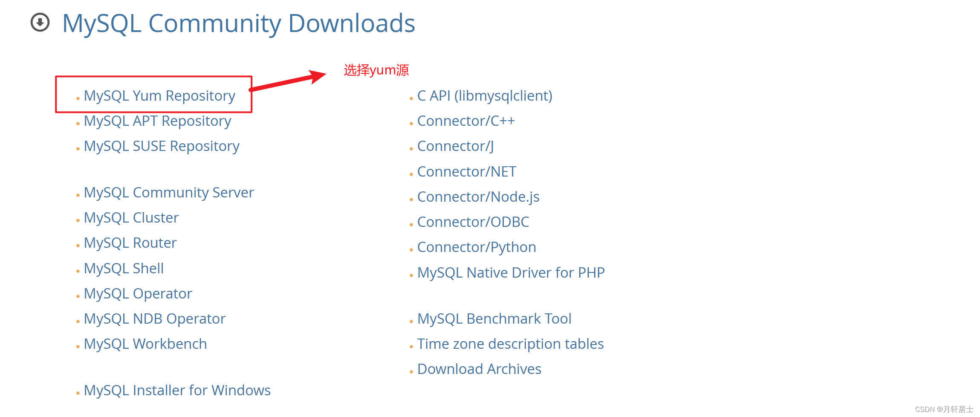Open the Connector/Python link
The image size is (980, 417).
point(477,247)
